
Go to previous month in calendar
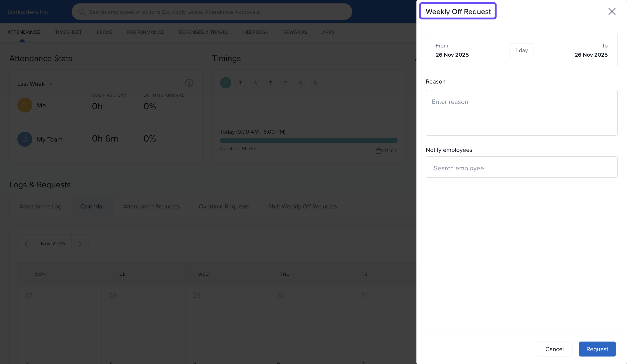click(26, 244)
